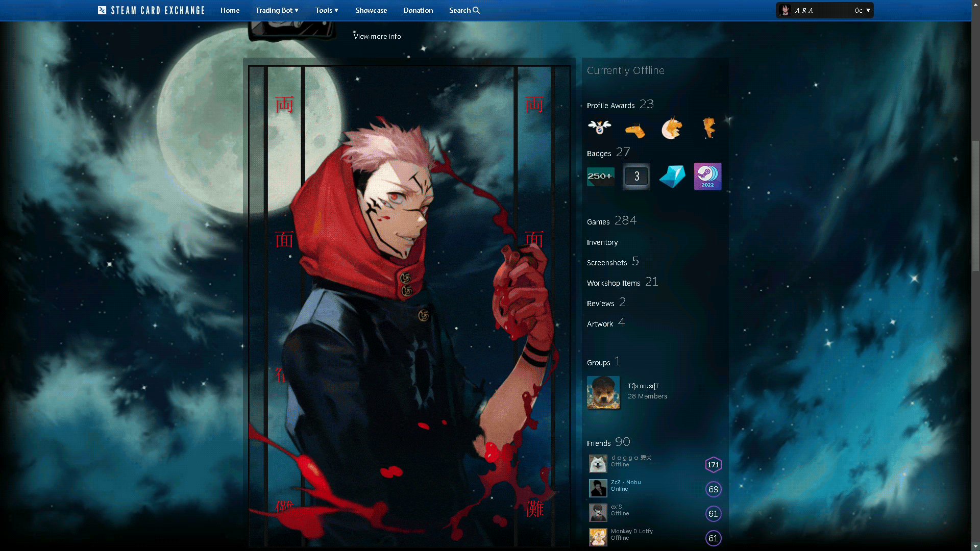Click View more info profile link

(x=377, y=36)
